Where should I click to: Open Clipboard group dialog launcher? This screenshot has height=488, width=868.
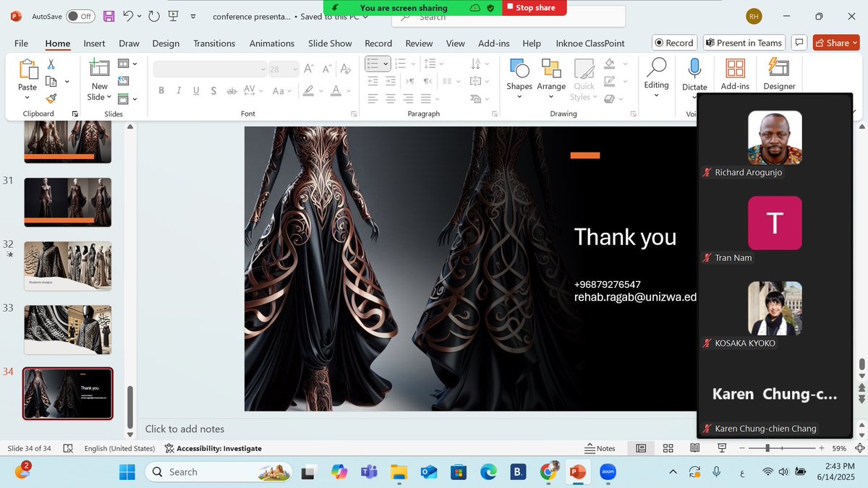click(x=75, y=114)
